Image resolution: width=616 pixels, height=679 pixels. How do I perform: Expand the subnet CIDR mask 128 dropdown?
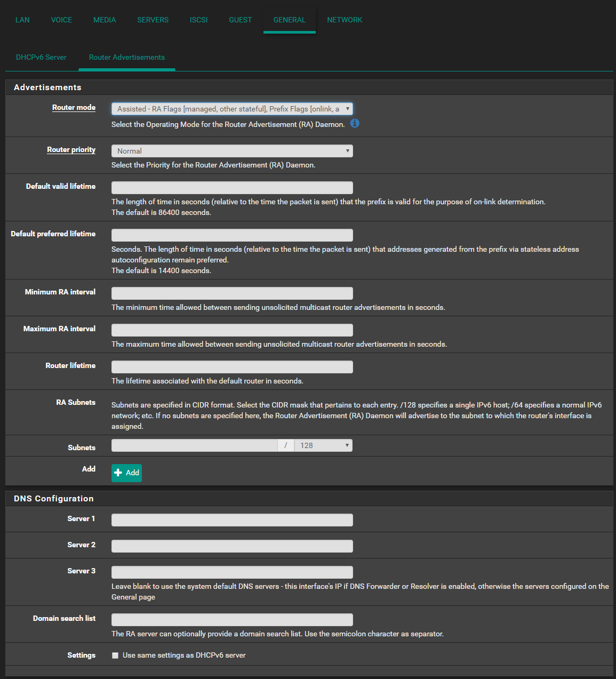coord(323,445)
